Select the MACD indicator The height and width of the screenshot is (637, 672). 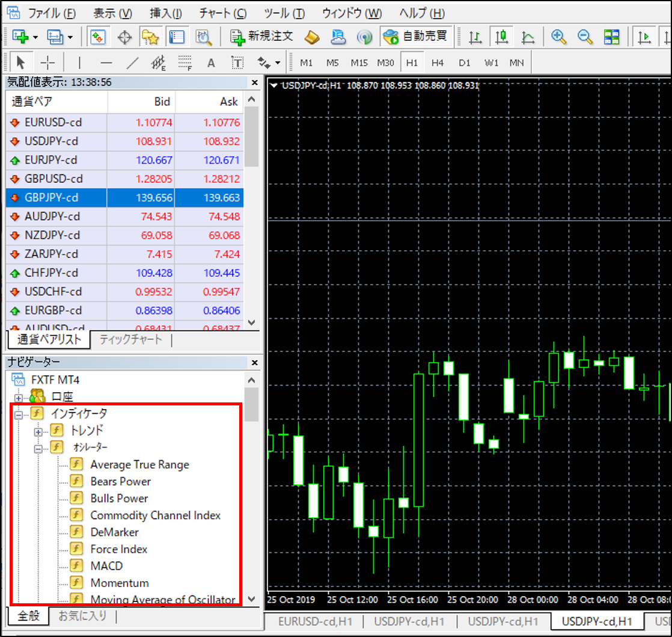(107, 566)
